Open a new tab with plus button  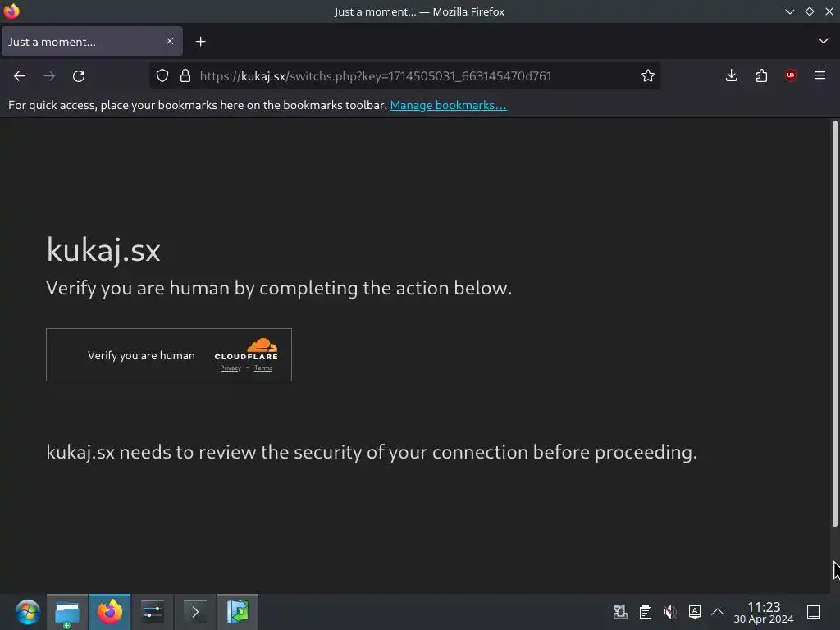(200, 42)
